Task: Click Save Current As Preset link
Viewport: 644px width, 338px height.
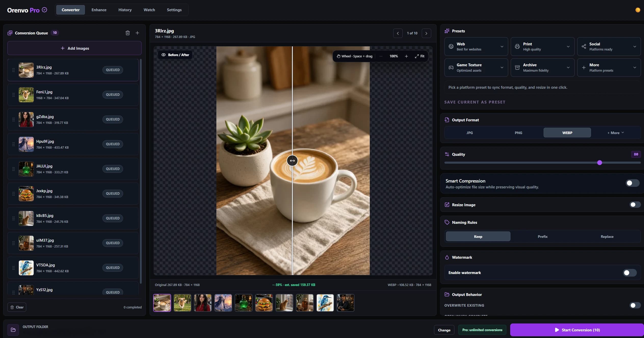Action: pyautogui.click(x=475, y=102)
